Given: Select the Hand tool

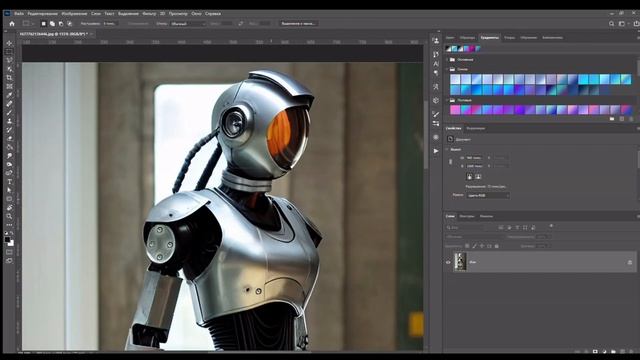Looking at the screenshot, I should [x=9, y=207].
